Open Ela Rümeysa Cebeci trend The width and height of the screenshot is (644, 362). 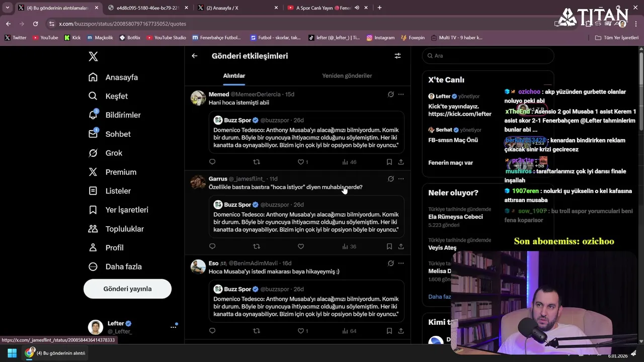click(x=455, y=217)
